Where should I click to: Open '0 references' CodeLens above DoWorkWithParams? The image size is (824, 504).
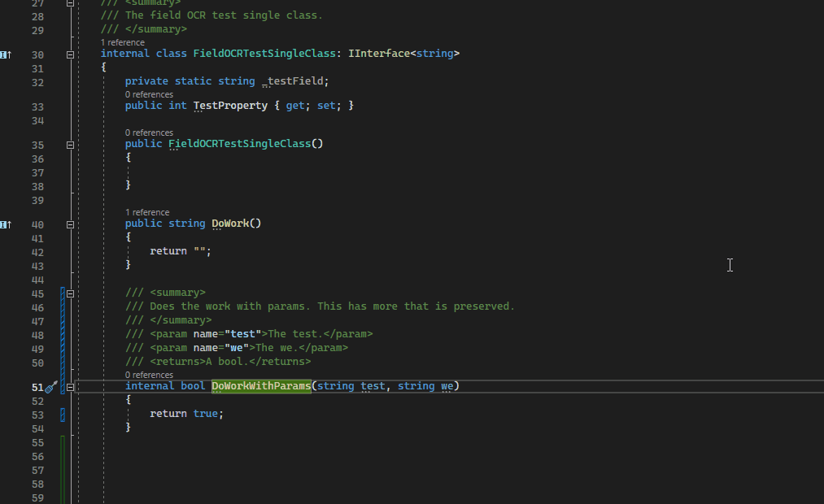pyautogui.click(x=148, y=375)
